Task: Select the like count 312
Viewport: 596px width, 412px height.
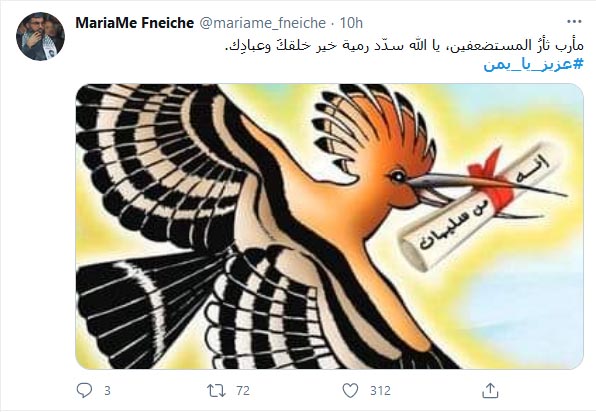Action: tap(380, 391)
